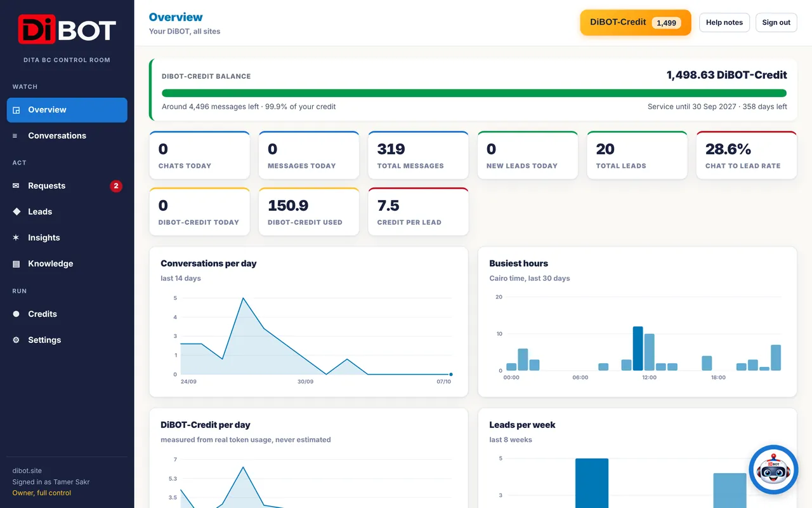This screenshot has height=508, width=812.
Task: Open the Insights star icon
Action: click(x=16, y=237)
